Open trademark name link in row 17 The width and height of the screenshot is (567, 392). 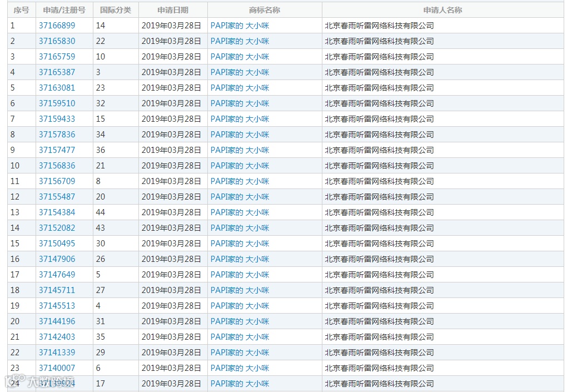[x=240, y=275]
